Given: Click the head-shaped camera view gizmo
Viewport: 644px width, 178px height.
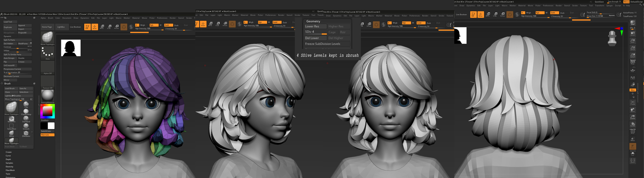Looking at the screenshot, I should click(x=612, y=38).
